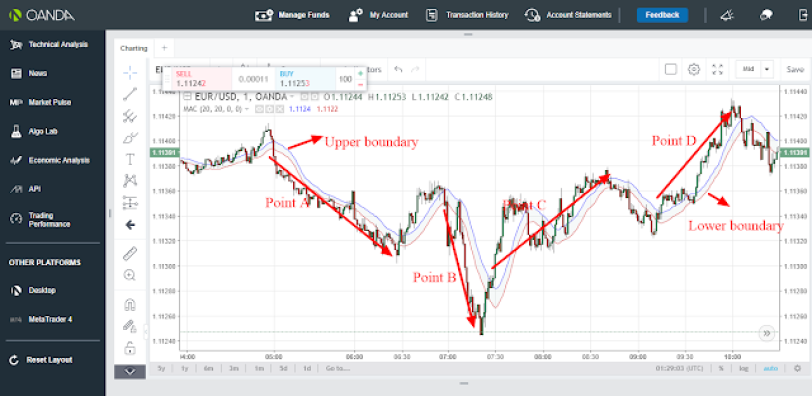Open News in the sidebar
812x396 pixels.
click(x=29, y=74)
